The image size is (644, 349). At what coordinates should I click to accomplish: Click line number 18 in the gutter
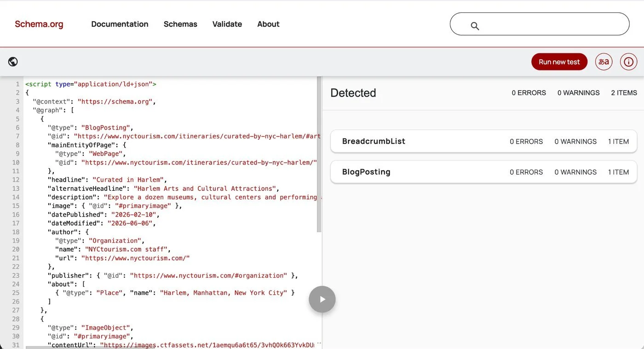click(16, 232)
